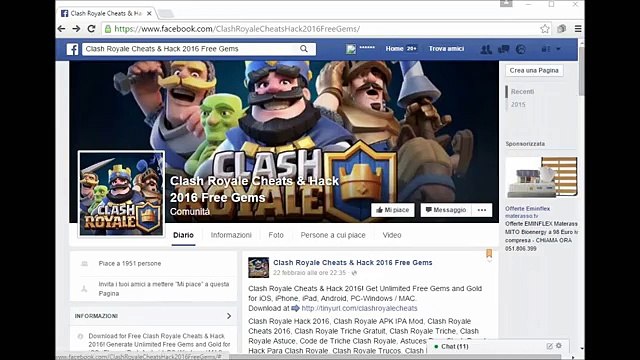Viewport: 640px width, 360px height.
Task: Reload the page with the refresh icon
Action: (91, 29)
